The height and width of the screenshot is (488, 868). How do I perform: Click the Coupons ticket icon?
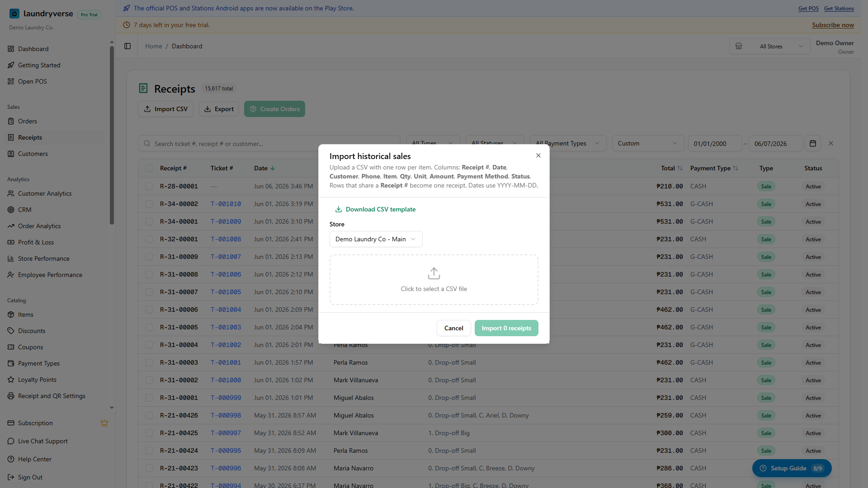click(11, 347)
